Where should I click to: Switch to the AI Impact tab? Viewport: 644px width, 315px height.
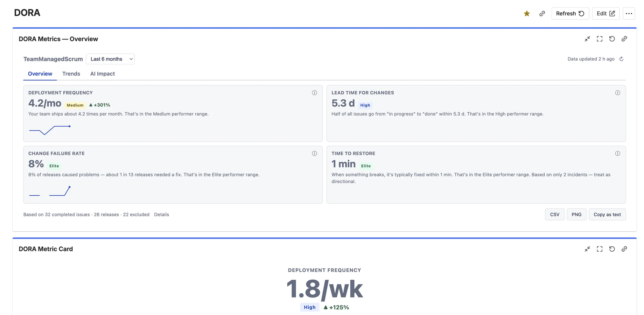103,73
